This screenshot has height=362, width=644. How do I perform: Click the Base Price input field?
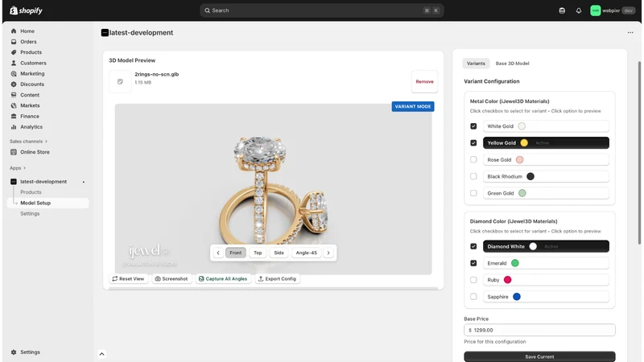pyautogui.click(x=539, y=330)
